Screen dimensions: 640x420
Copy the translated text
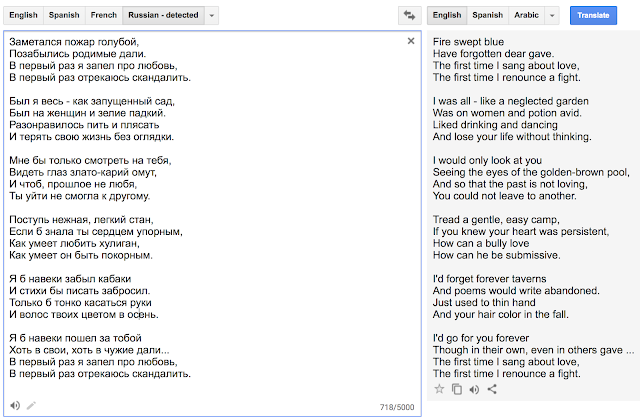[x=456, y=389]
